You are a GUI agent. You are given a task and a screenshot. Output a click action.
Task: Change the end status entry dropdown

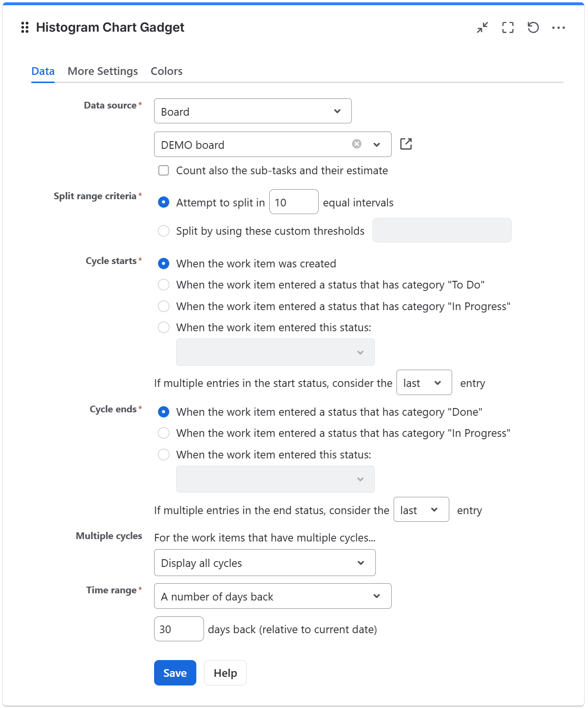(x=421, y=510)
